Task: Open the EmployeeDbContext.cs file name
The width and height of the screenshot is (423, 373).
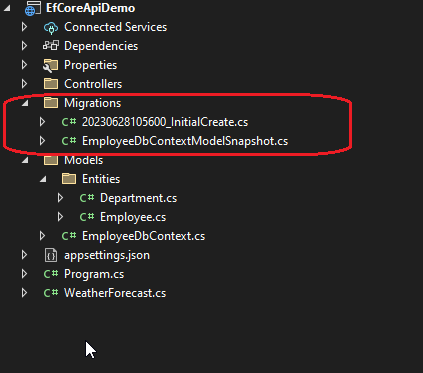Action: coord(143,236)
